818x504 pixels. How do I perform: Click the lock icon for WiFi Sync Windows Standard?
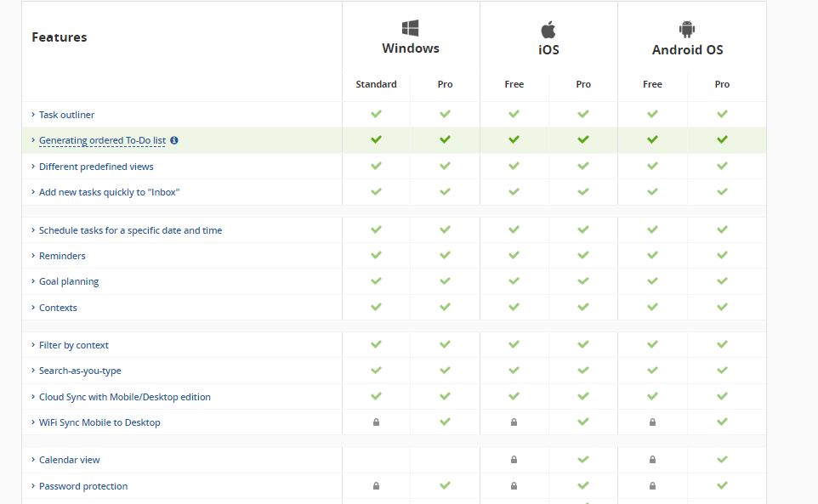coord(376,422)
